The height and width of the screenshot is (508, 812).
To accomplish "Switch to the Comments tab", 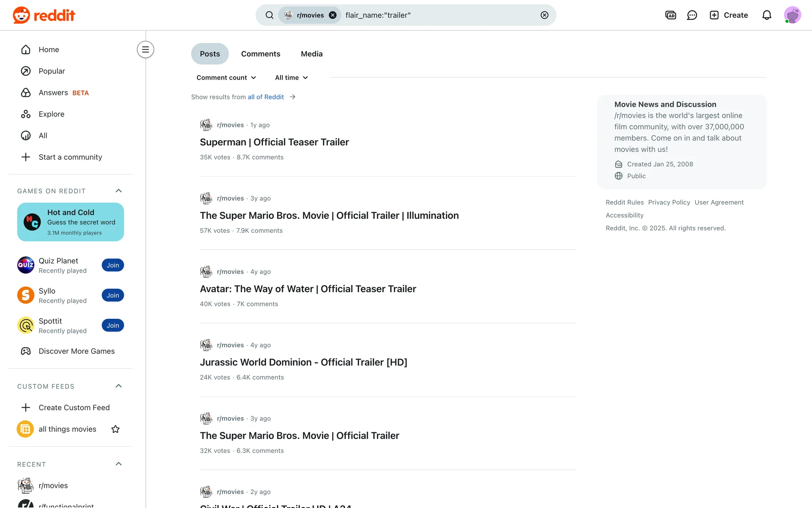I will click(x=261, y=54).
